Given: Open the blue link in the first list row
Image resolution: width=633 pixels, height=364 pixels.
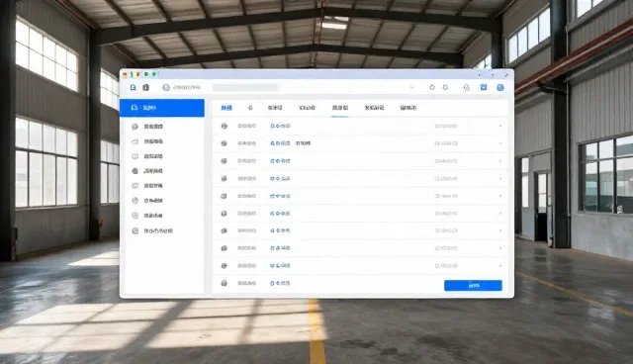Looking at the screenshot, I should [x=280, y=126].
